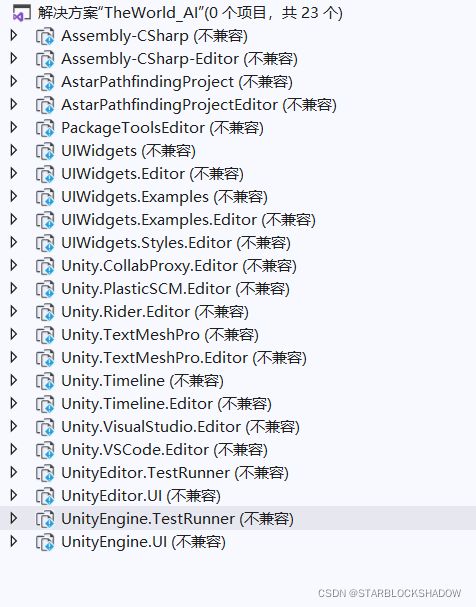
Task: Select 'Unity.Timeline (不兼容)' row text
Action: pyautogui.click(x=142, y=381)
